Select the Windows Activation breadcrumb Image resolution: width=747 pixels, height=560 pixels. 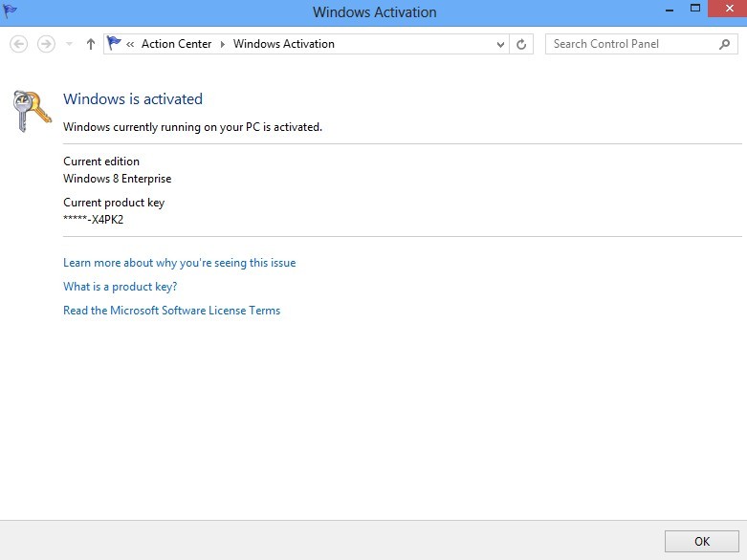(x=283, y=44)
